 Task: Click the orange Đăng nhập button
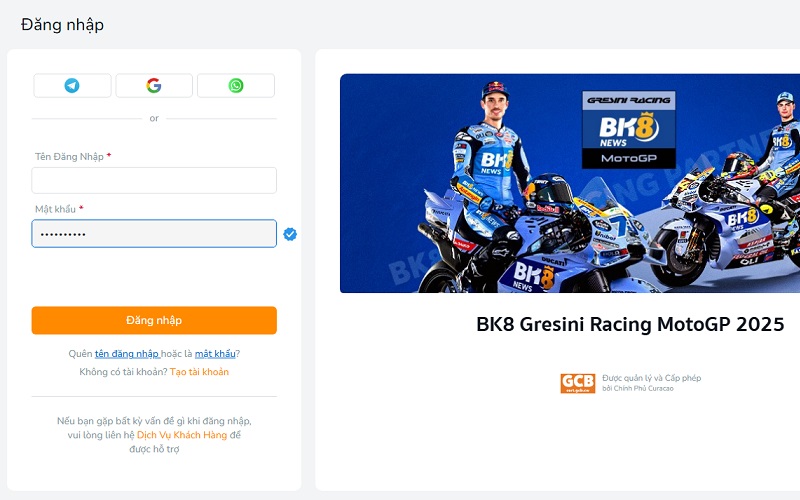tap(154, 320)
